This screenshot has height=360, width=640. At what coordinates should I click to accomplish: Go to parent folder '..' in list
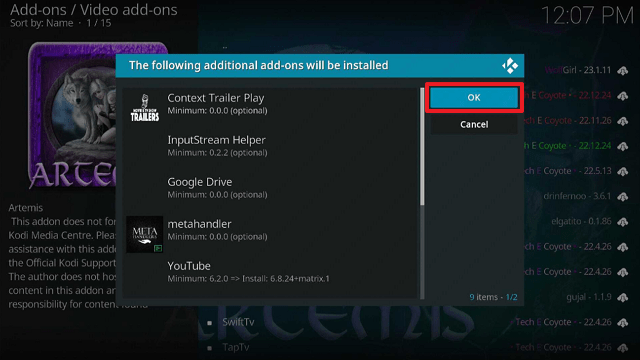225,47
